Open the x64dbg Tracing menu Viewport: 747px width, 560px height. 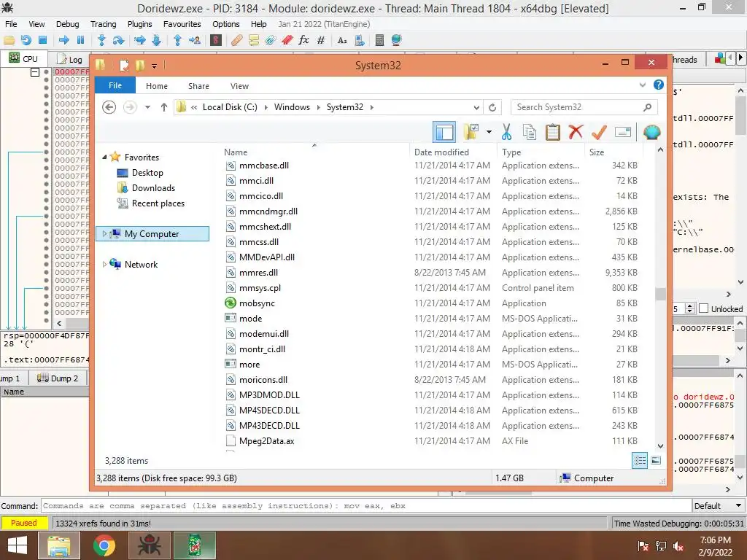pos(104,24)
